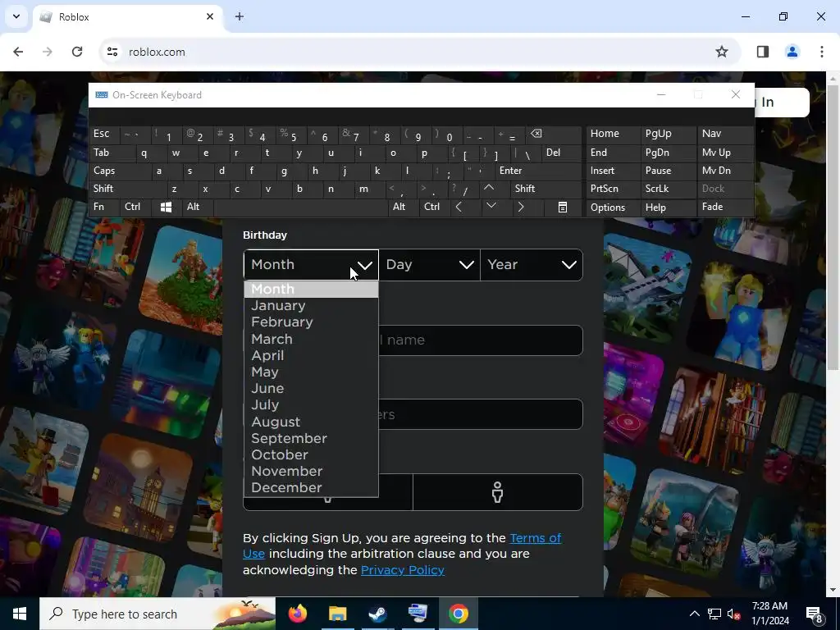840x630 pixels.
Task: Reload the Roblox page
Action: pos(77,52)
